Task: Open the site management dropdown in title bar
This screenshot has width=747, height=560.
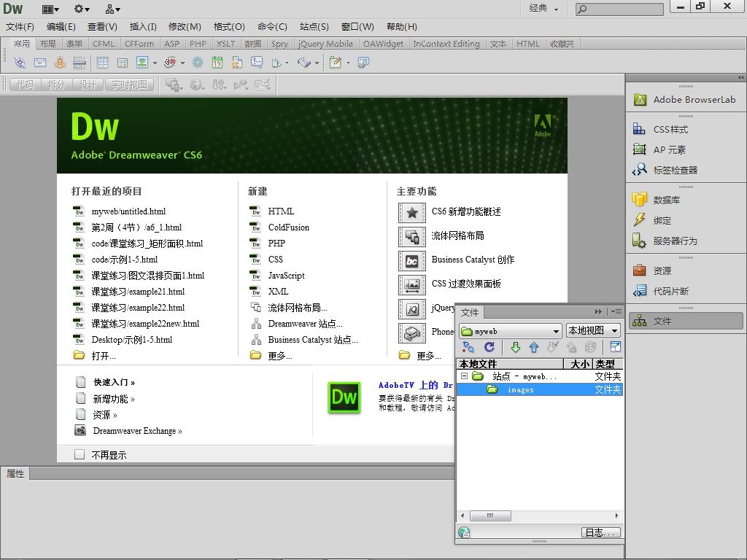Action: [x=113, y=9]
